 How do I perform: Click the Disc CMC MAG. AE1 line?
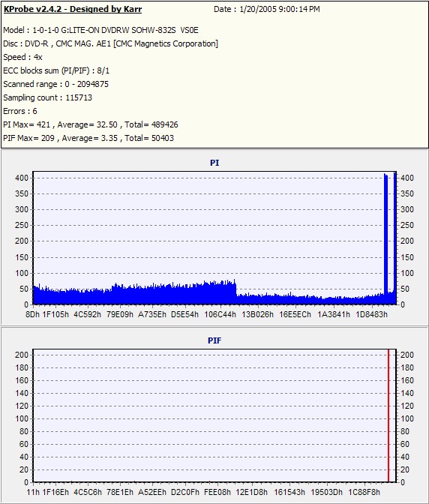(110, 43)
